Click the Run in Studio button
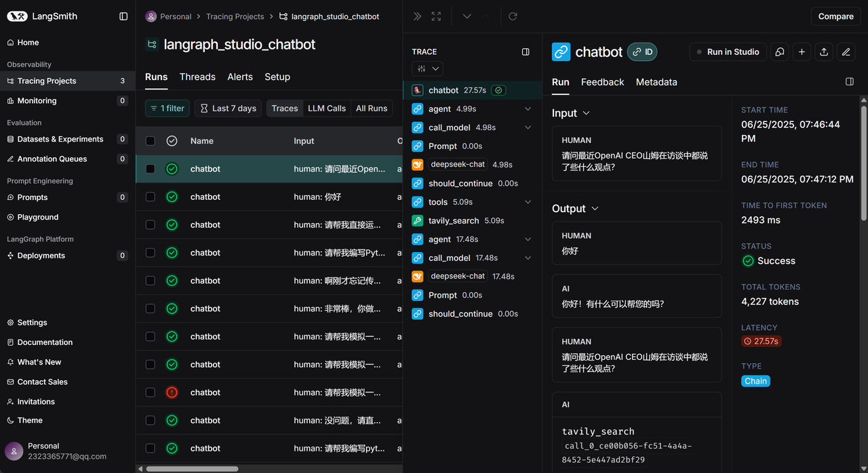 (728, 52)
